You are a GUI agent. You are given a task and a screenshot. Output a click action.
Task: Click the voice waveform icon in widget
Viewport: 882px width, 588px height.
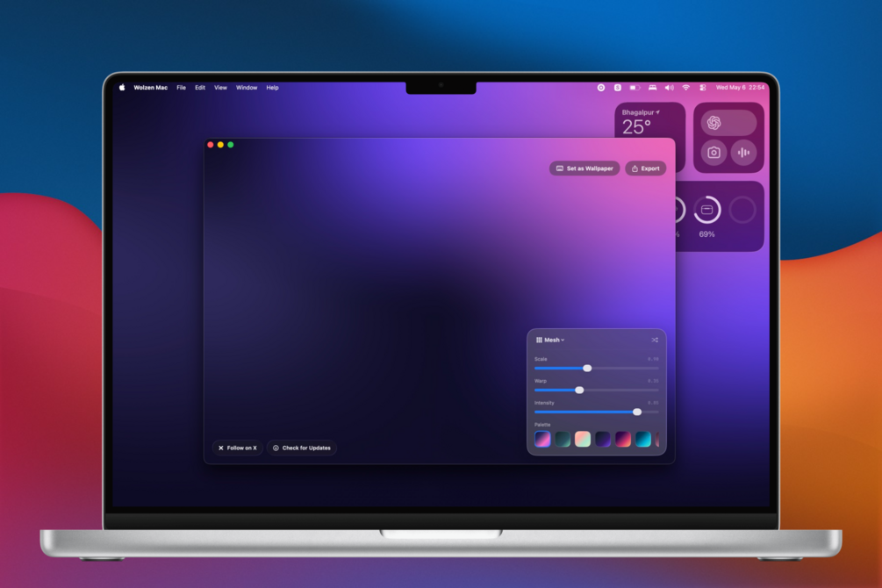tap(743, 153)
